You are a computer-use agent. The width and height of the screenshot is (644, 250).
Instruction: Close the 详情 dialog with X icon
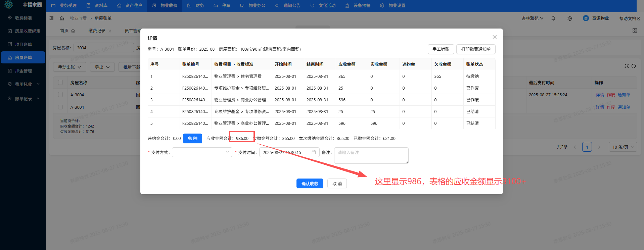click(x=494, y=37)
